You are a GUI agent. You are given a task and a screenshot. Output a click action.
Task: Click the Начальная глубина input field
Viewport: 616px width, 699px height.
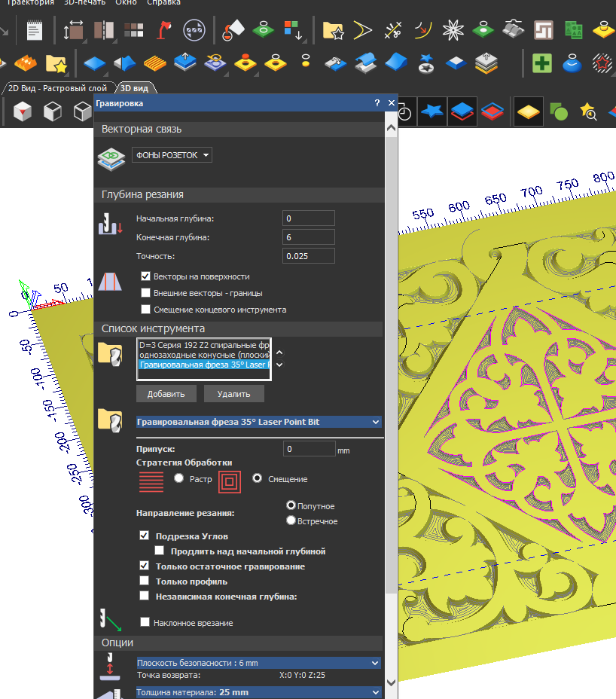309,218
